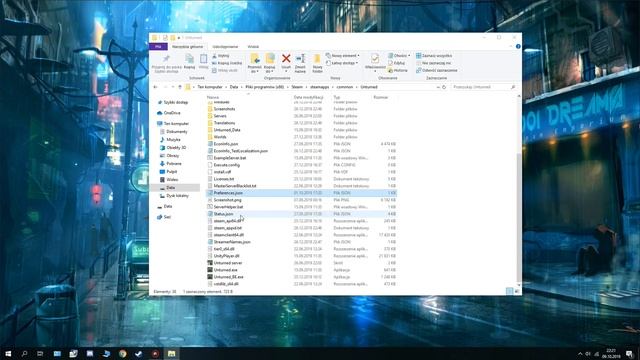Click the Nazwa column header

coord(213,98)
